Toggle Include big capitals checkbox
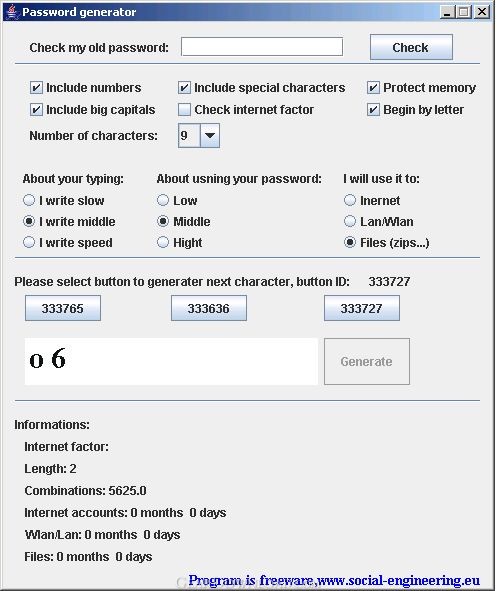This screenshot has width=497, height=591. (36, 110)
